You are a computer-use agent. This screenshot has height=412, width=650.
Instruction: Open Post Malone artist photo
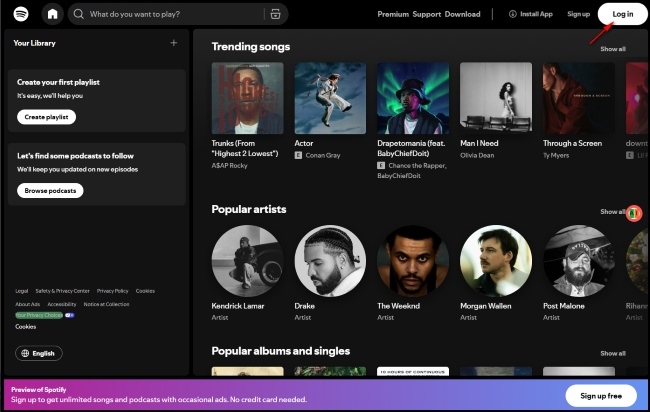point(579,261)
